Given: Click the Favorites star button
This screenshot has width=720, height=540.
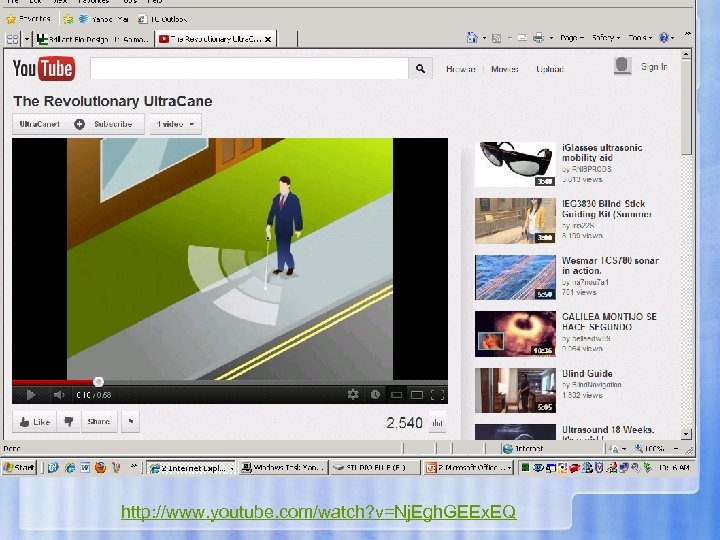Looking at the screenshot, I should [x=28, y=19].
